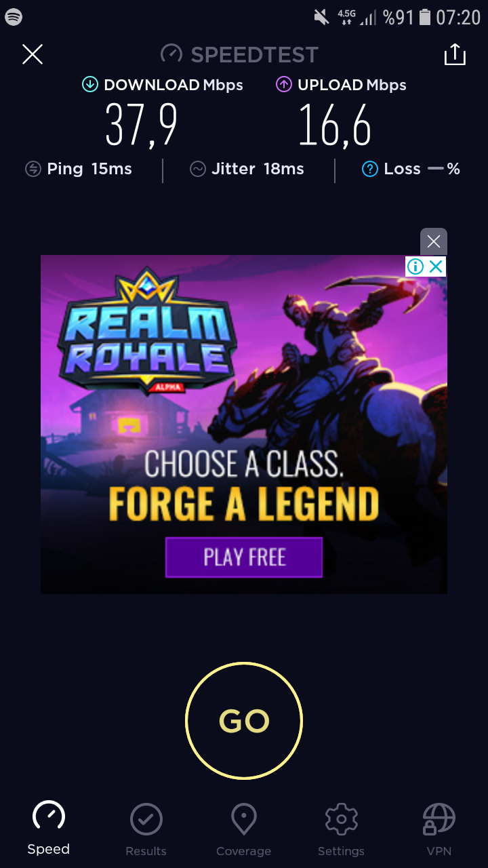
Task: Tap the Ping latency icon
Action: click(x=33, y=169)
